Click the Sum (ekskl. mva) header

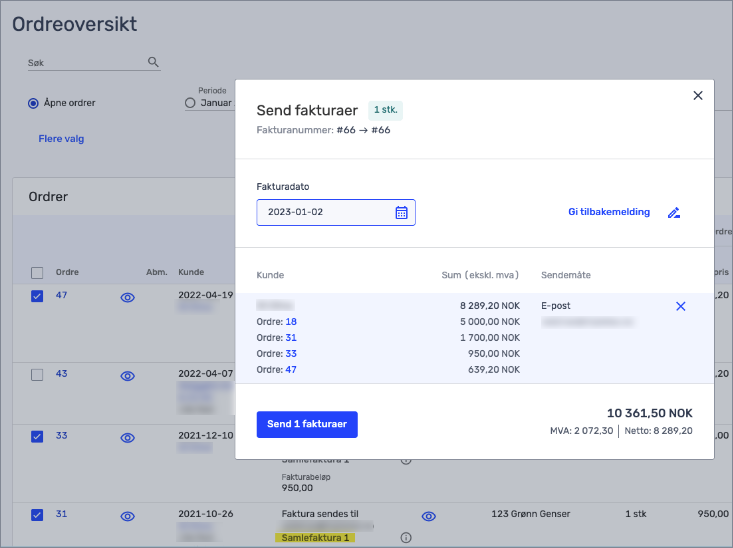480,275
